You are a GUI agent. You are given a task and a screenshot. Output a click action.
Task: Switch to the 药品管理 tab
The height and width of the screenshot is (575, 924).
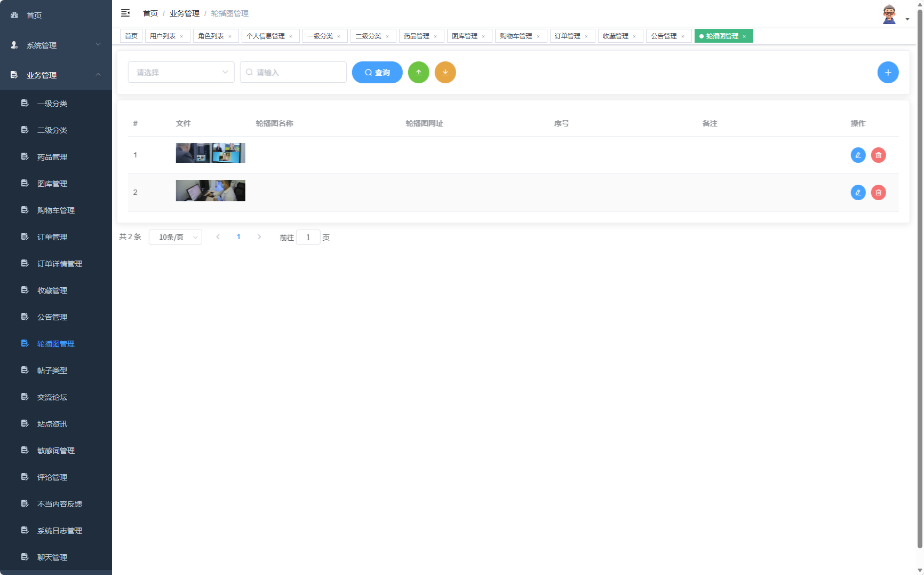pos(418,36)
